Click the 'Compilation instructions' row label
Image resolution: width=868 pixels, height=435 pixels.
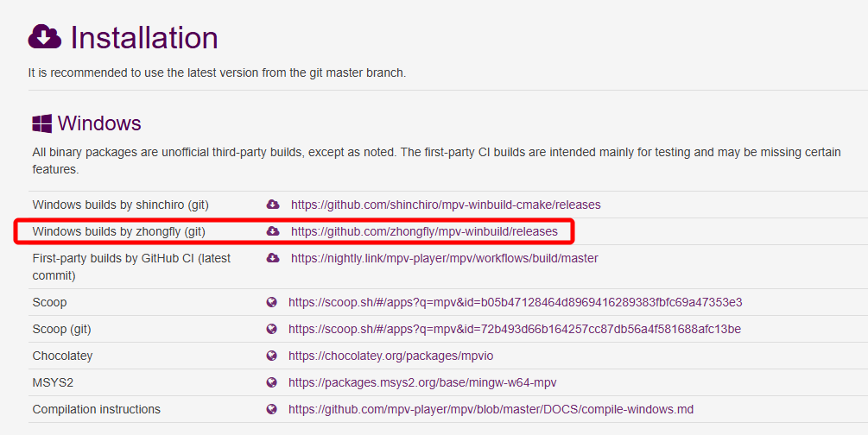click(x=97, y=410)
